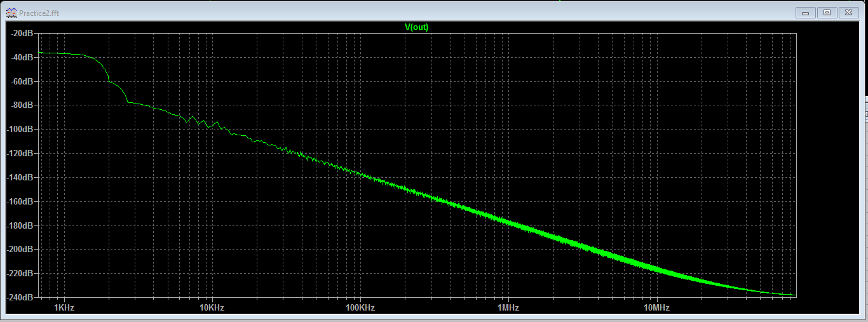The width and height of the screenshot is (868, 322).
Task: Click the -200dB vertical axis label
Action: click(20, 250)
